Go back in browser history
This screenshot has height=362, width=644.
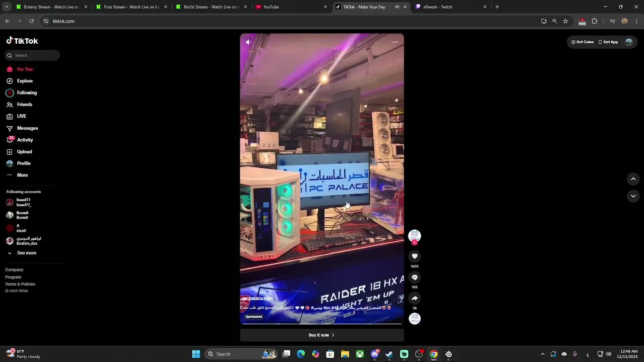coord(8,21)
